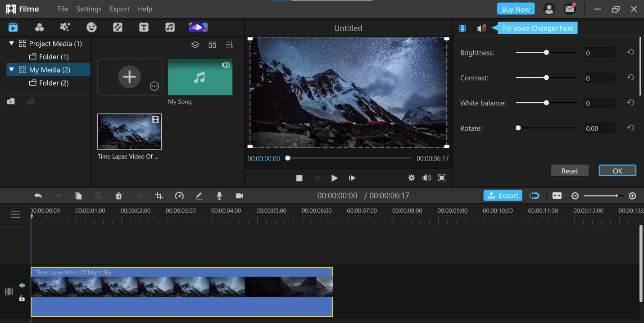Open the Audio library music note icon
Screen dimensions: 644x323
170,27
